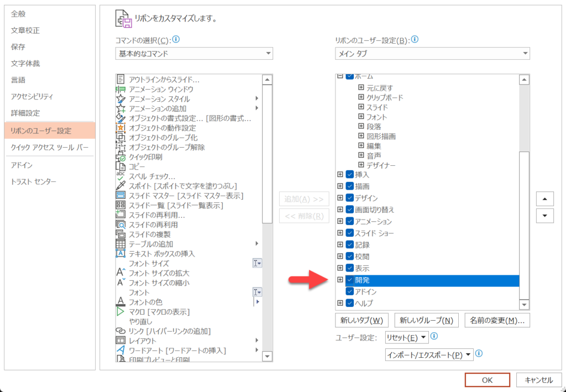Click the Animation Window command icon
566x392 pixels.
120,90
